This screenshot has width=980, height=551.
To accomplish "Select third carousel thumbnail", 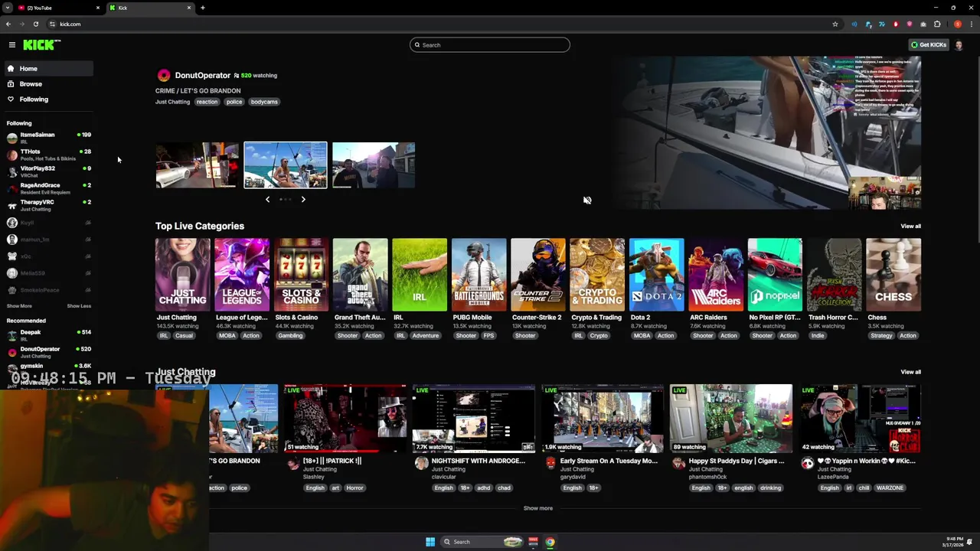I will click(x=374, y=165).
